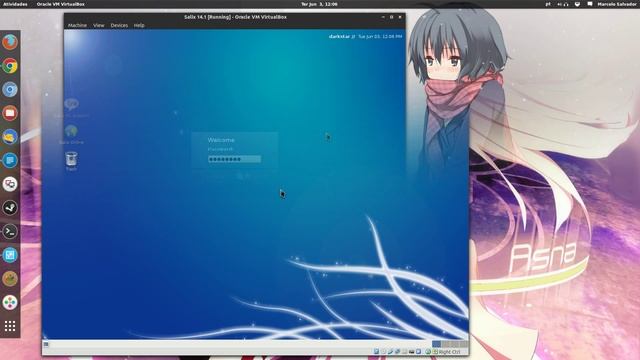Launch Steam from the dock
The width and height of the screenshot is (640, 360).
pos(10,208)
